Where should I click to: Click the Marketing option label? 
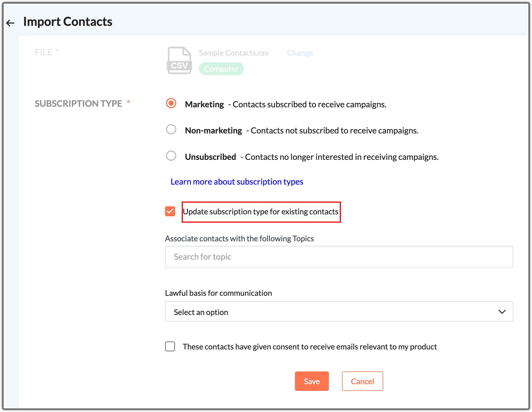(x=205, y=105)
